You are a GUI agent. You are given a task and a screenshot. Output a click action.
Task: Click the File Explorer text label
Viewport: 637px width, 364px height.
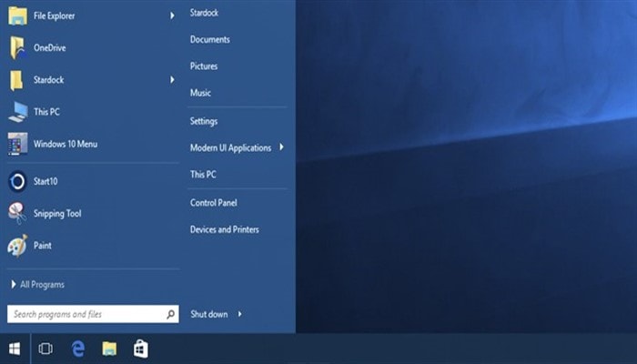click(54, 15)
